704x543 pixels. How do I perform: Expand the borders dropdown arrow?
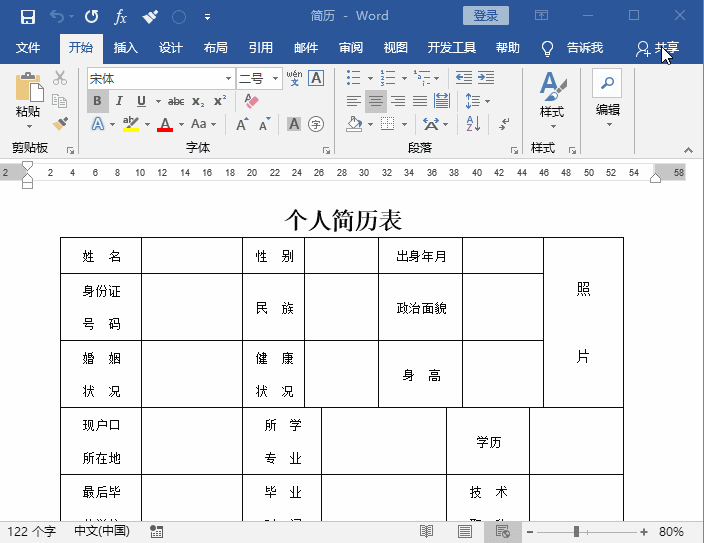pos(404,124)
